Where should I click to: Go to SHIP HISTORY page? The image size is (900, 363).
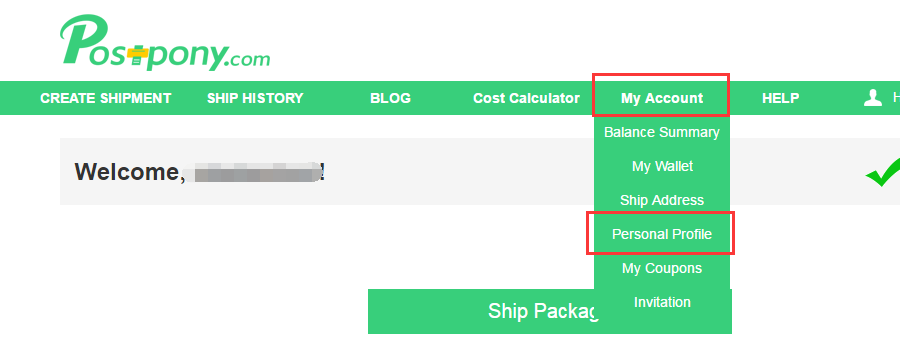tap(255, 98)
